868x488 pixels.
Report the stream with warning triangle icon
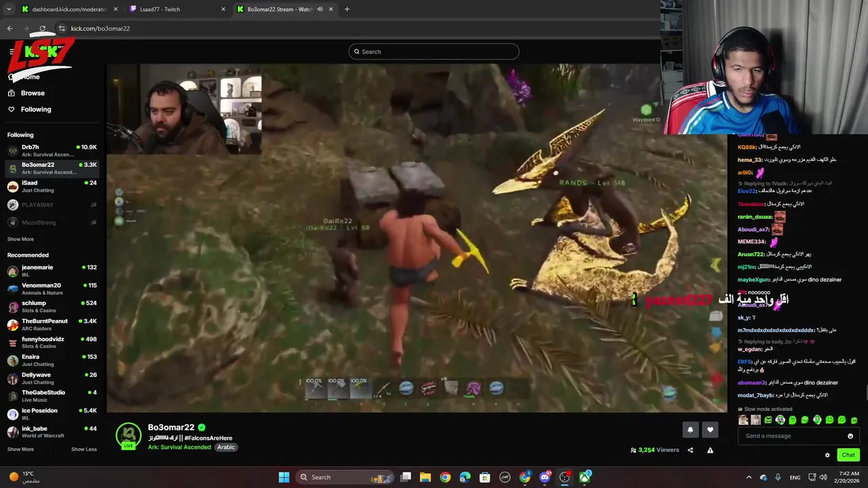point(710,450)
